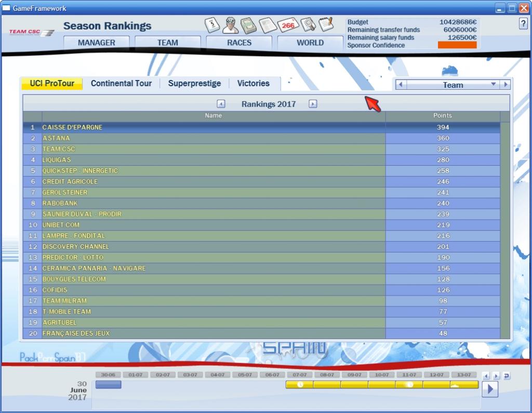Viewport: 532px width, 413px height.
Task: Advance to next day with play button
Action: click(x=490, y=389)
